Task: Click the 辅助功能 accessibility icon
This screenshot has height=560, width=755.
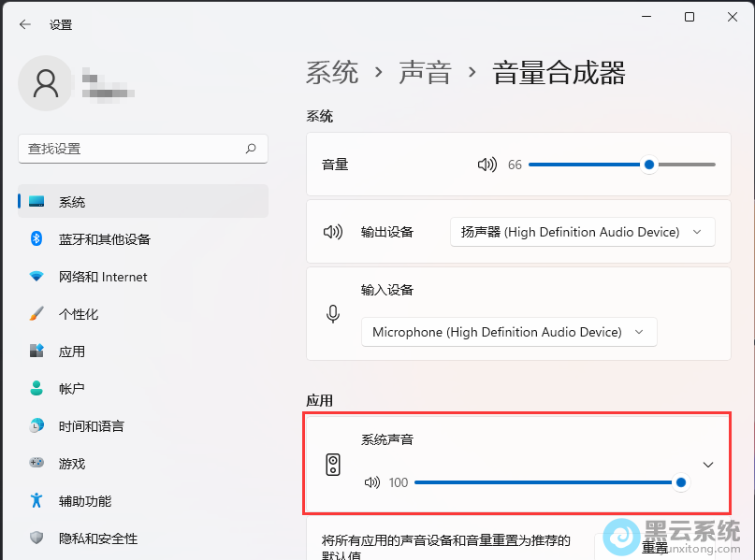Action: point(36,501)
